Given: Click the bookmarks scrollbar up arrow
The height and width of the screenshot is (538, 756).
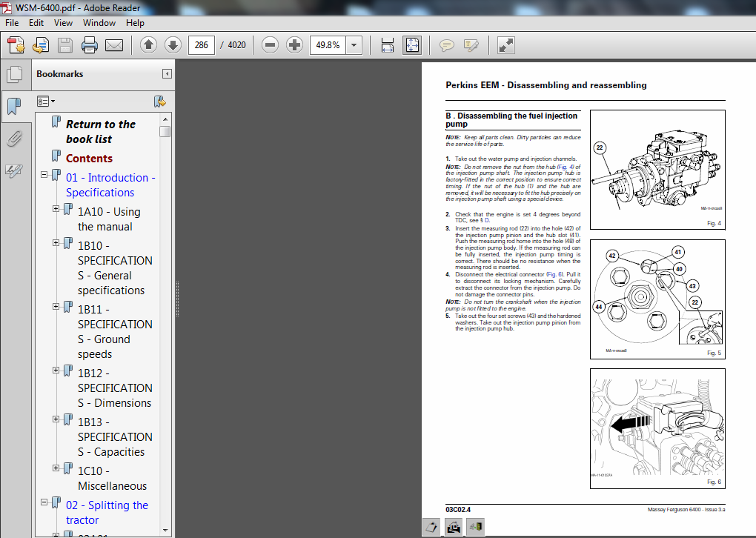Looking at the screenshot, I should pyautogui.click(x=165, y=119).
